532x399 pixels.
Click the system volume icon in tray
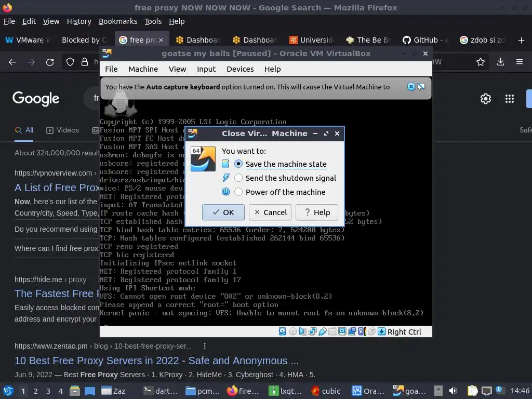tap(453, 391)
